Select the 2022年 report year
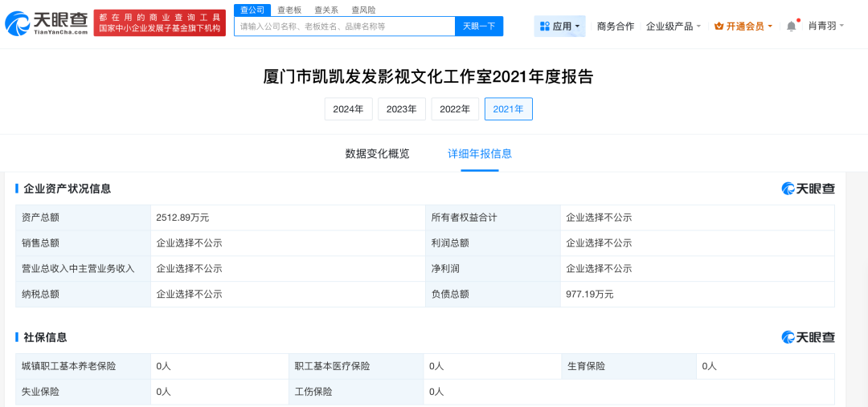This screenshot has height=407, width=868. [x=455, y=109]
